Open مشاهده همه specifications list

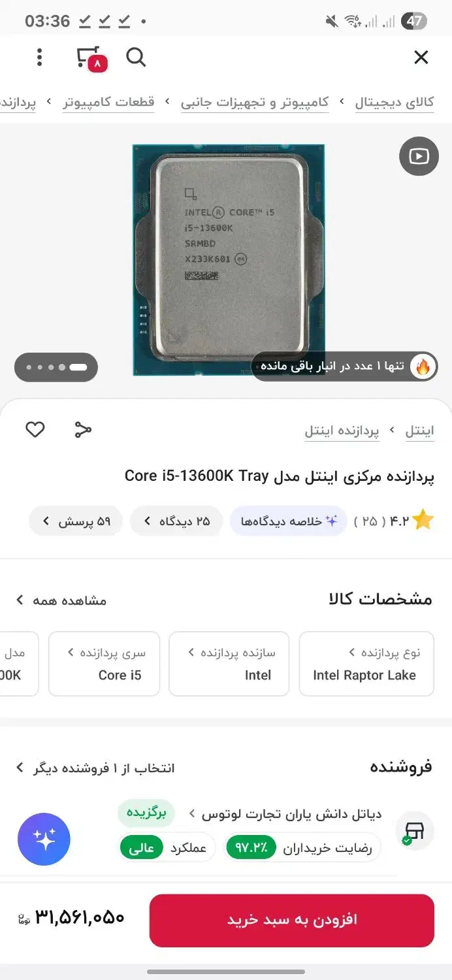[x=61, y=600]
